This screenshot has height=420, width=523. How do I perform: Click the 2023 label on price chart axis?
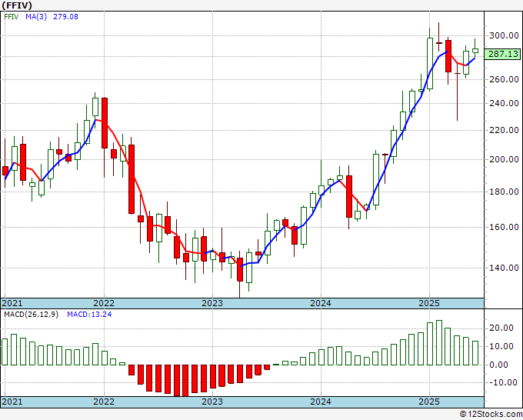212,303
